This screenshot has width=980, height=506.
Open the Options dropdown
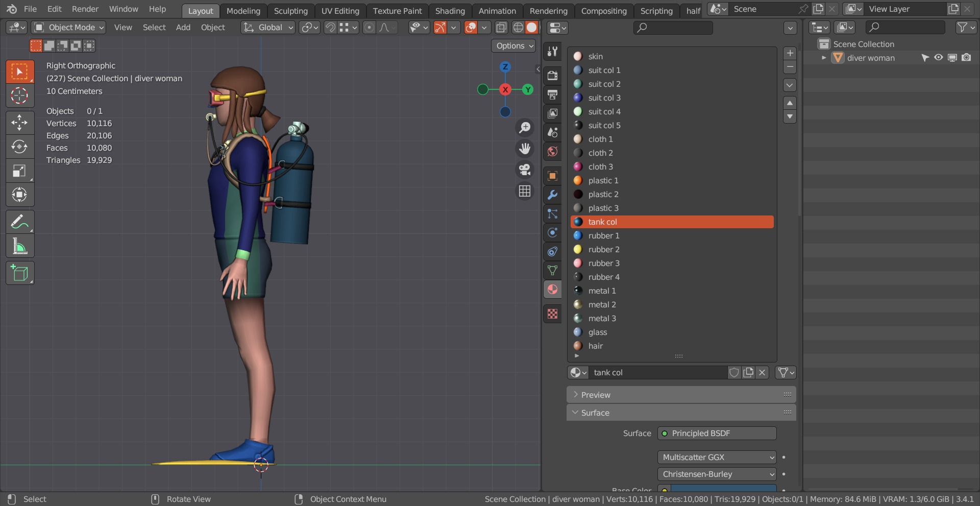point(513,45)
